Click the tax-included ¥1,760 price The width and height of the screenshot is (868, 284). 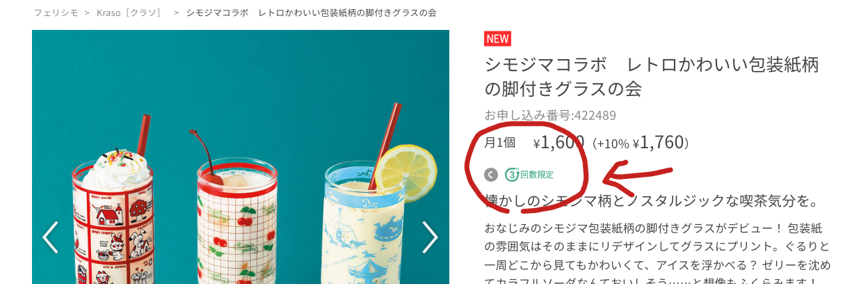point(658,143)
